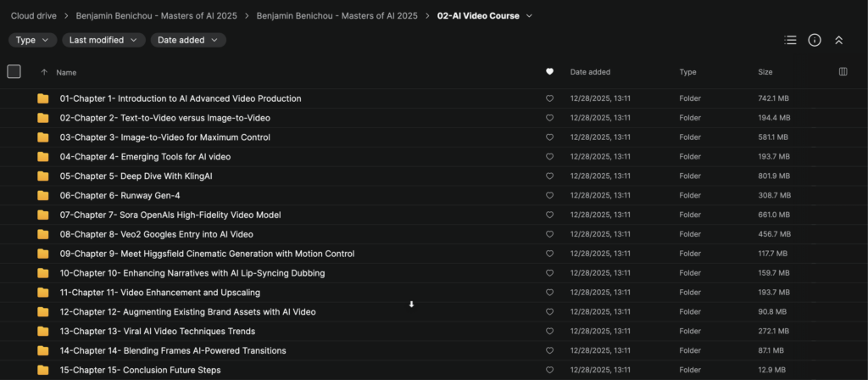
Task: Open the info panel icon
Action: (815, 40)
